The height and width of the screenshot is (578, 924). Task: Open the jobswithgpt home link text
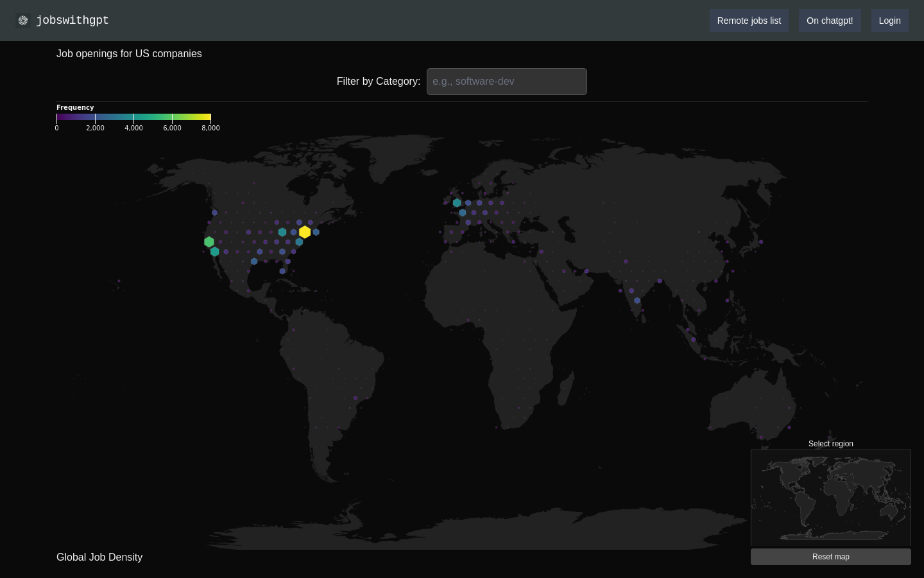point(73,21)
